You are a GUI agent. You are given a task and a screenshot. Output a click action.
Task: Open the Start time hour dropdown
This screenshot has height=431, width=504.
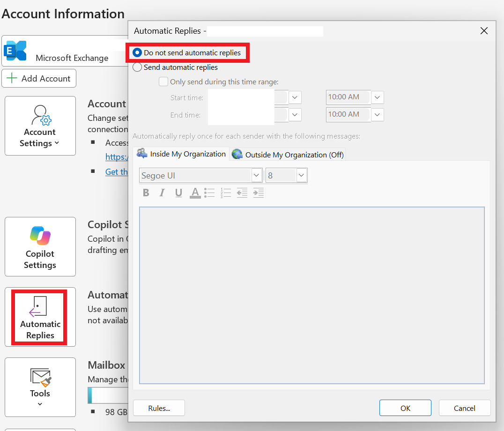tap(378, 97)
